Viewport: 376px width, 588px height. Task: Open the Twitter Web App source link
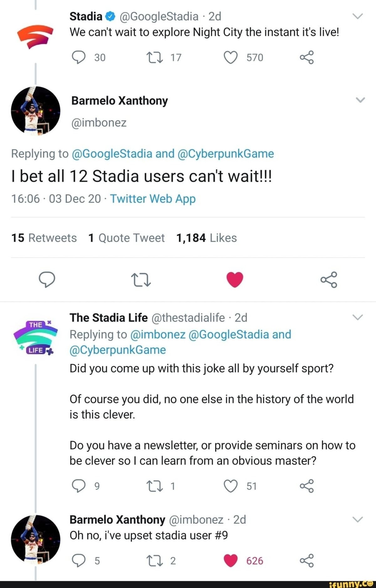pos(153,199)
